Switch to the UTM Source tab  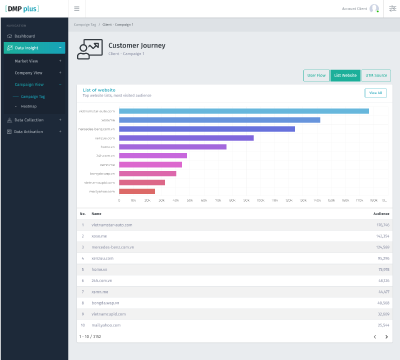coord(376,75)
